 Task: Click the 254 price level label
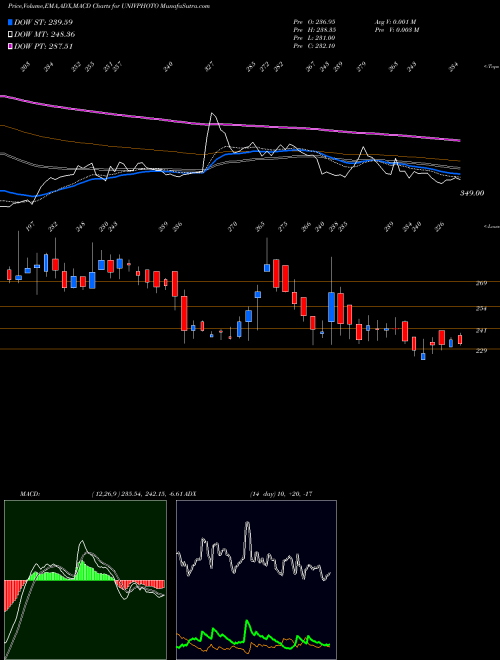tap(481, 309)
